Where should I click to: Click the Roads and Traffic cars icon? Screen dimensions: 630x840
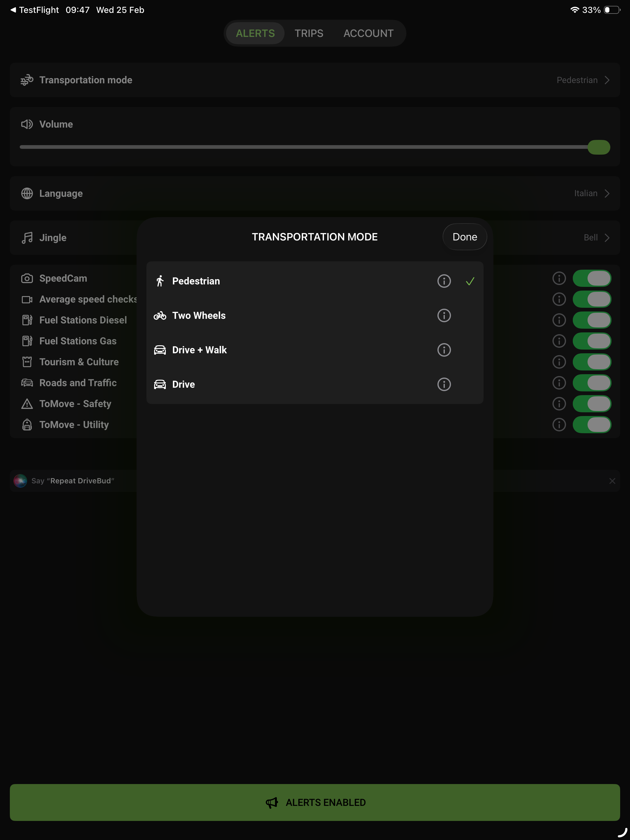27,383
